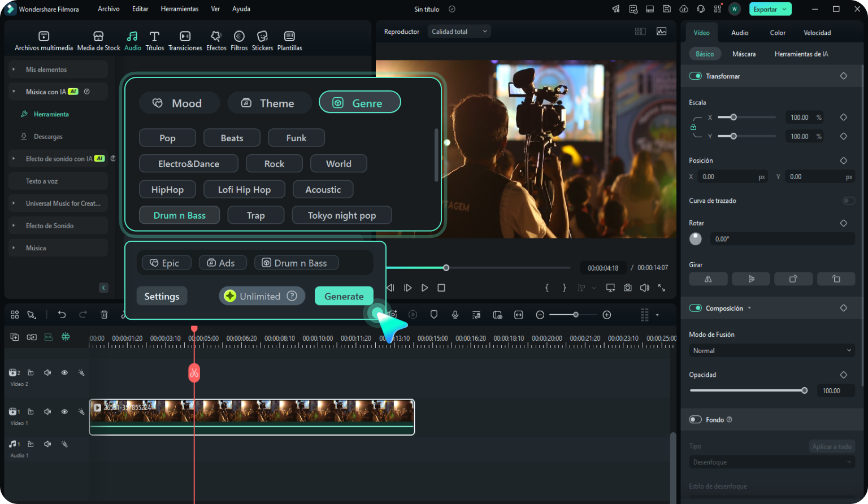The image size is (868, 504).
Task: Click the trash delete icon in timeline toolbar
Action: (105, 315)
